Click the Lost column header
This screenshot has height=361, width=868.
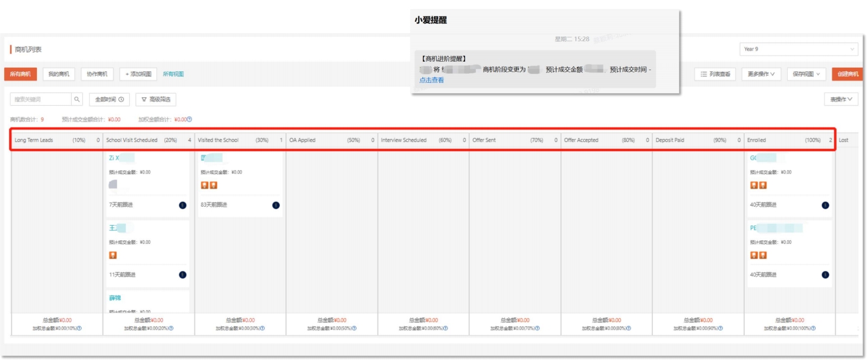click(847, 140)
